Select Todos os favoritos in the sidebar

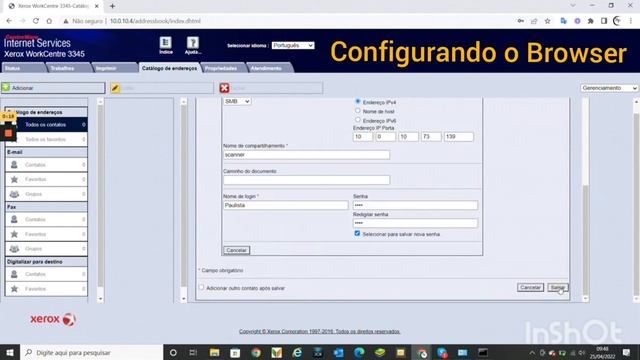point(46,139)
